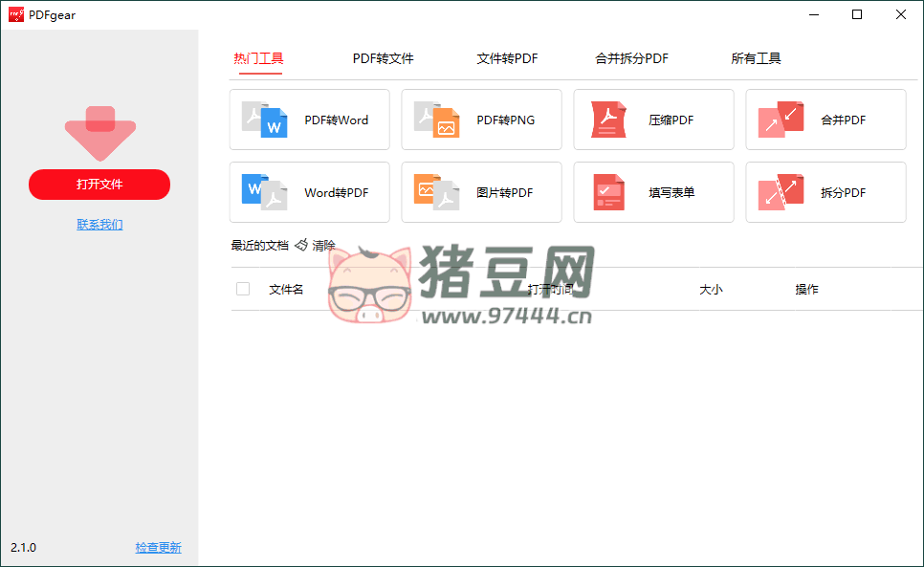Viewport: 924px width, 567px height.
Task: Launch the 填写表单 form-filling tool
Action: (653, 192)
